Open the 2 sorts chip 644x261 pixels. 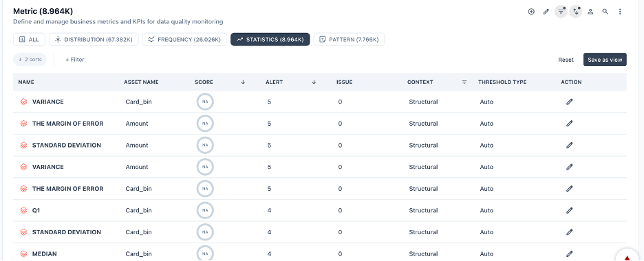click(30, 59)
